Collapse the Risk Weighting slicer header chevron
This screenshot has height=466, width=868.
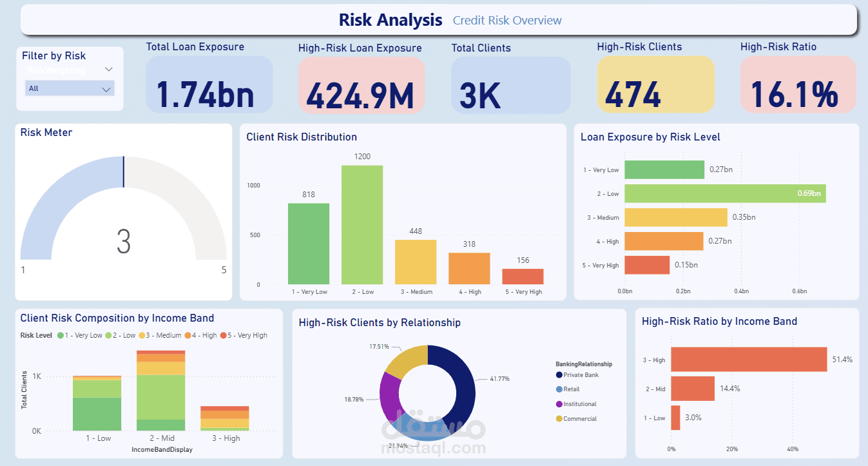click(x=108, y=69)
